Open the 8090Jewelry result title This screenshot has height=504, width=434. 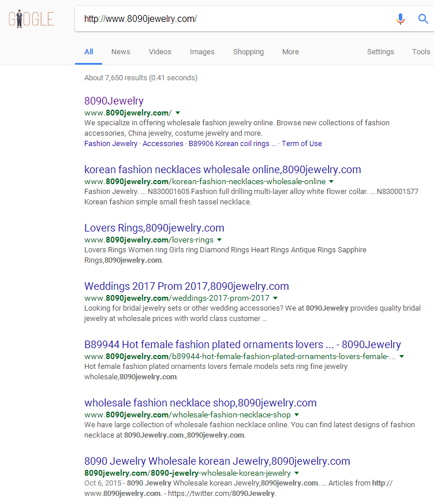[x=114, y=101]
